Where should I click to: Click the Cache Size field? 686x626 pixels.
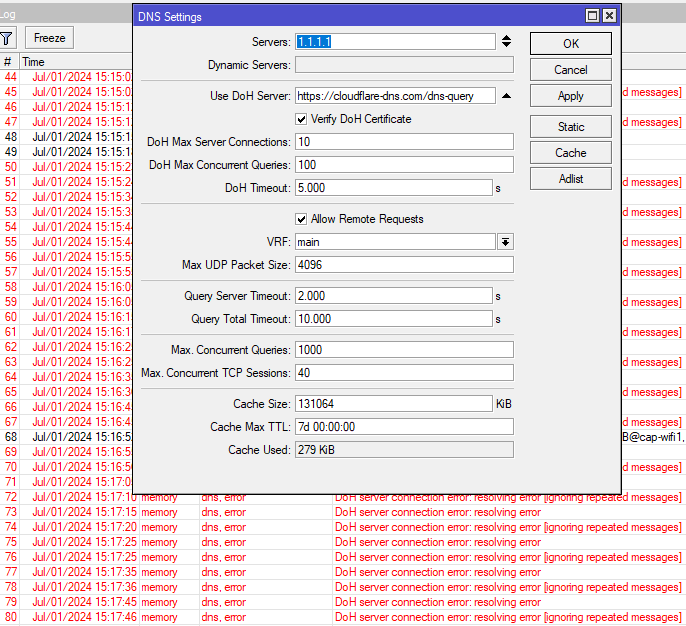tap(394, 404)
